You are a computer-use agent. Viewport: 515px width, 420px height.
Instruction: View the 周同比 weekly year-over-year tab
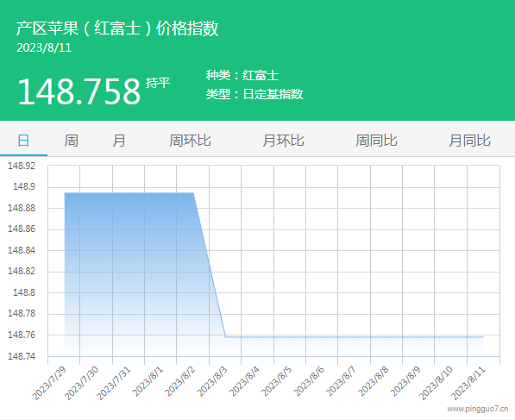pyautogui.click(x=376, y=141)
